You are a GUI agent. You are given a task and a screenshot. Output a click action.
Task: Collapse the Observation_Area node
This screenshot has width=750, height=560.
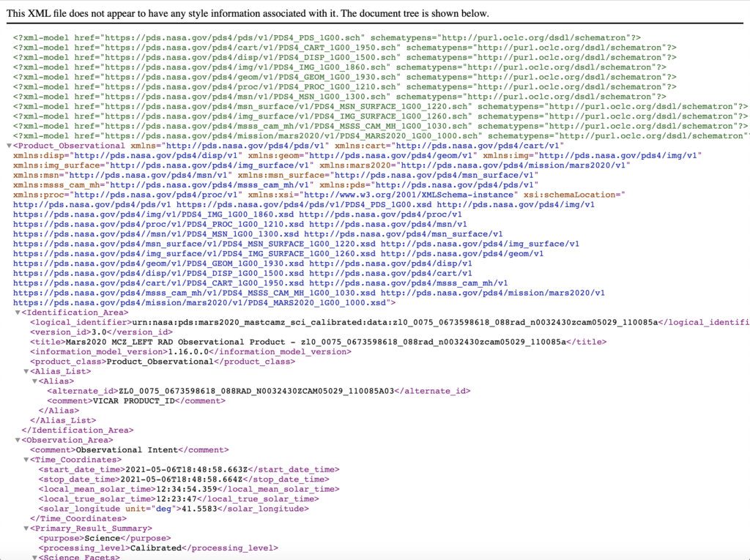(x=18, y=441)
